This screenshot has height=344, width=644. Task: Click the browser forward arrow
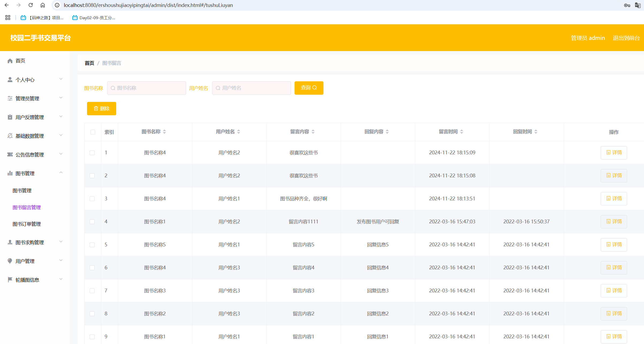click(18, 5)
